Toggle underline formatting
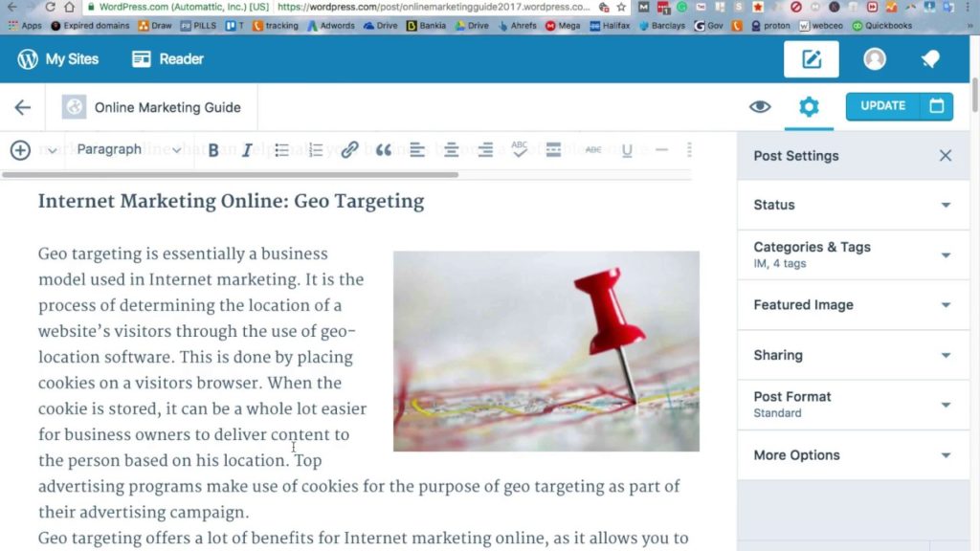 tap(627, 150)
